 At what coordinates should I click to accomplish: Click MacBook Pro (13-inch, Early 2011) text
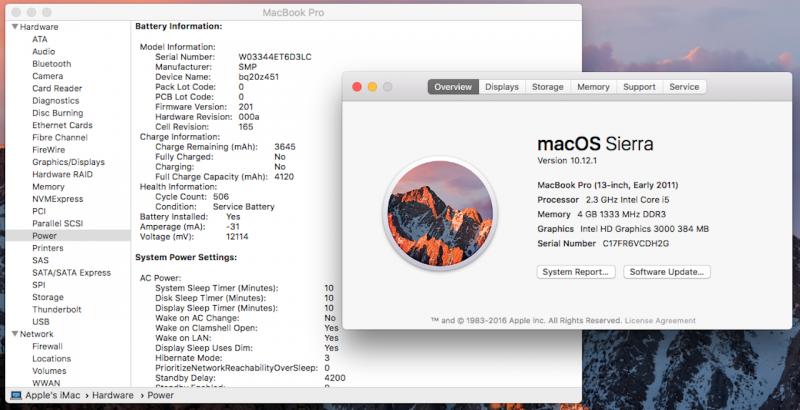point(608,185)
